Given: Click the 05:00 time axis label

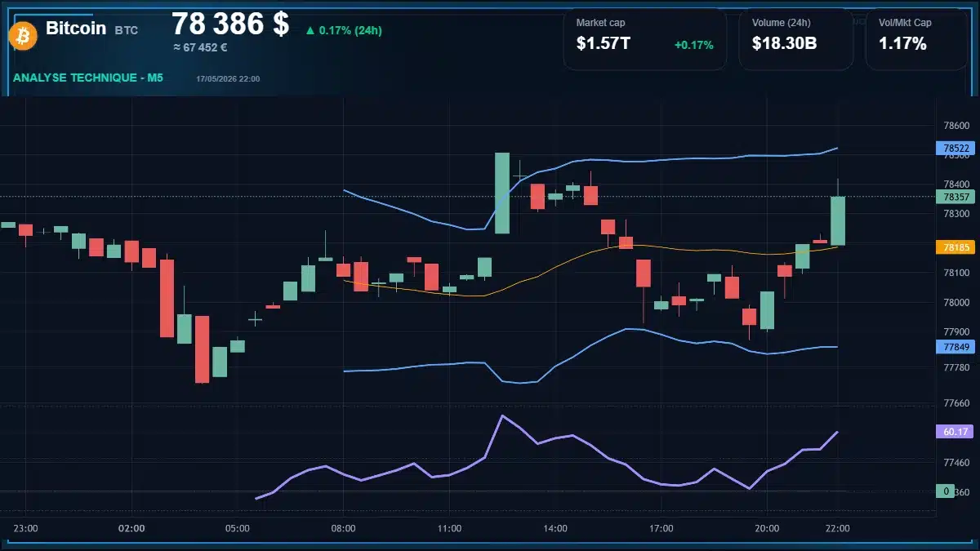Looking at the screenshot, I should click(x=237, y=528).
